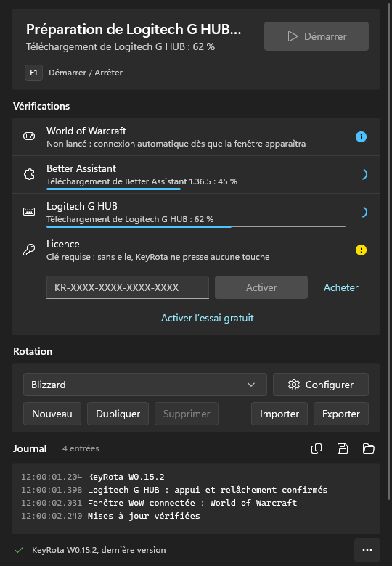Screen dimensions: 392x566
Task: Click the vertical scrollbar on the right edge
Action: 389,253
